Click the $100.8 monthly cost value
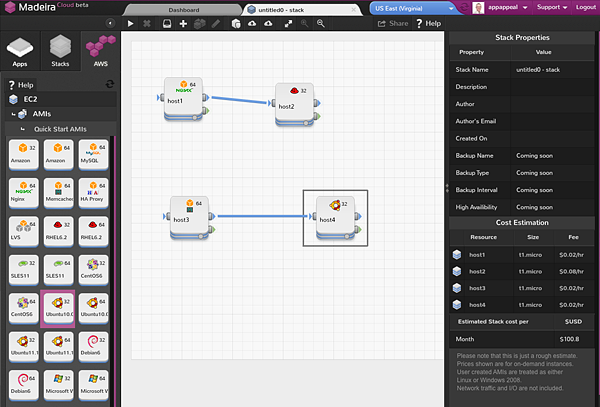600x407 pixels. click(569, 339)
